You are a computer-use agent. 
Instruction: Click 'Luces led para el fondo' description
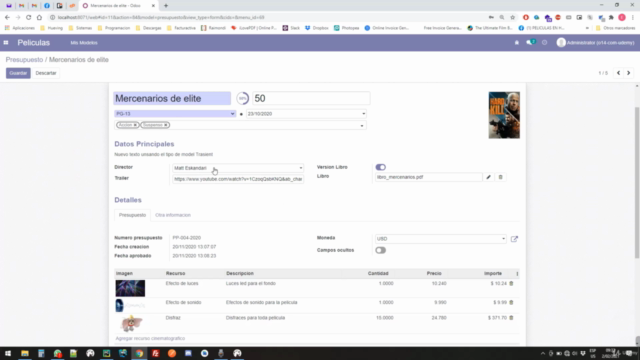pyautogui.click(x=251, y=283)
